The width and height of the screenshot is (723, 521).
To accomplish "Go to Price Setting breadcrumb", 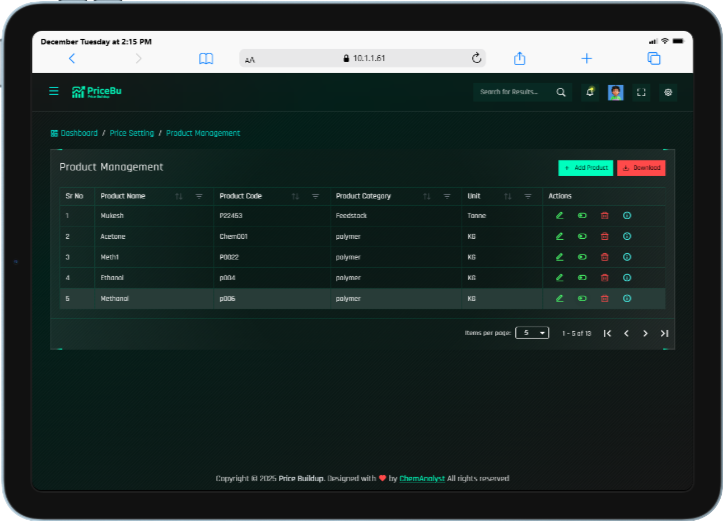I will tap(132, 133).
